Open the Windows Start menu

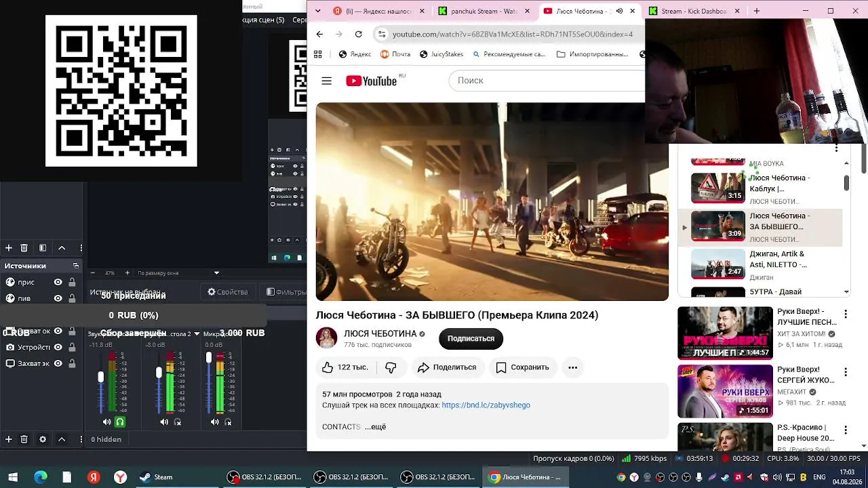point(13,477)
